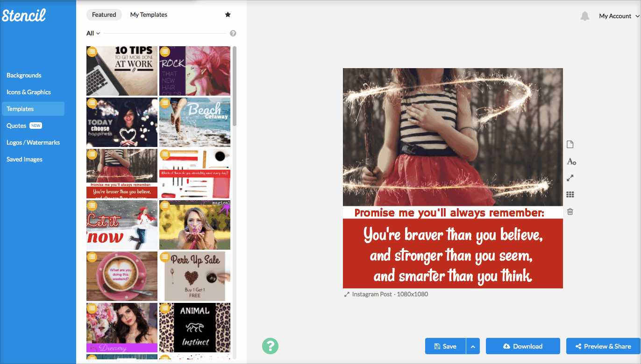This screenshot has width=641, height=364.
Task: Add text with the text tool icon
Action: point(571,161)
